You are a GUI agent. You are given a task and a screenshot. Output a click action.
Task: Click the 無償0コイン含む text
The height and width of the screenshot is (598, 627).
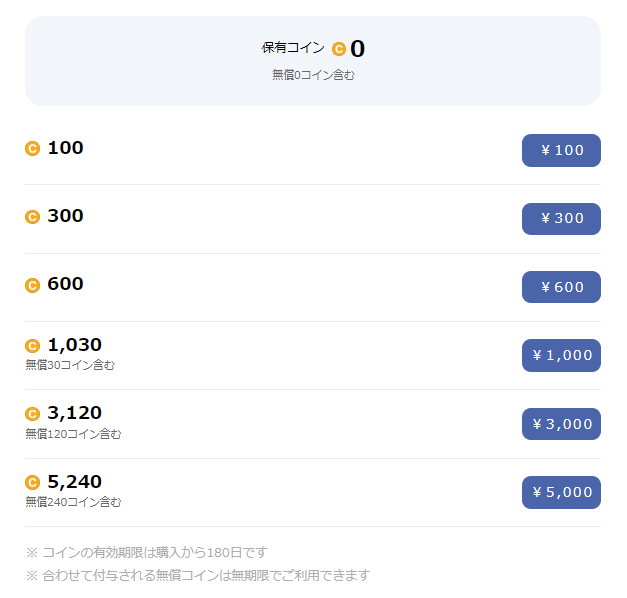(313, 75)
